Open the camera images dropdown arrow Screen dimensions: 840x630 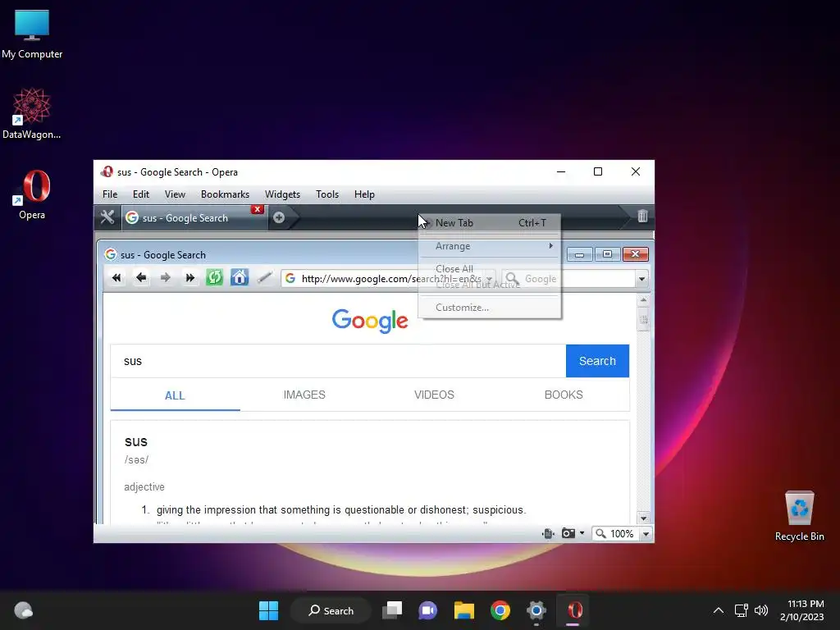pyautogui.click(x=582, y=533)
